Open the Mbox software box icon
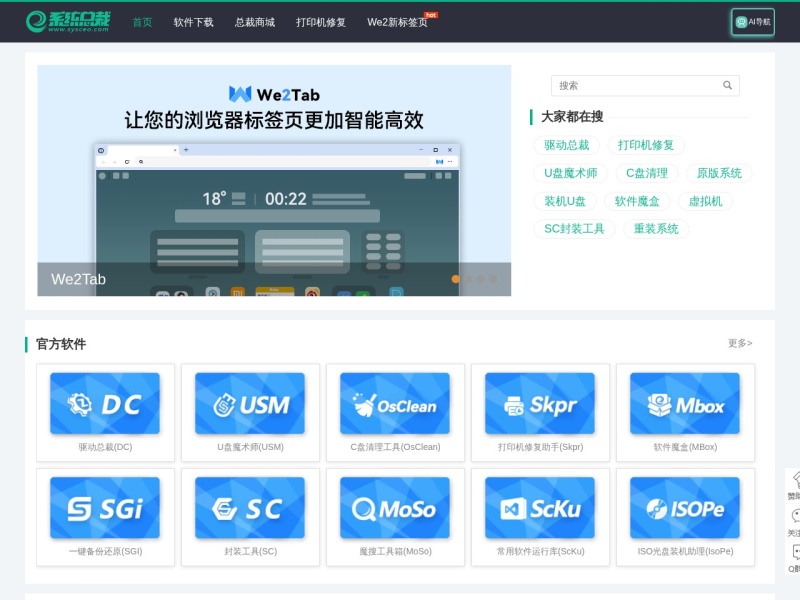The width and height of the screenshot is (800, 600). [685, 404]
